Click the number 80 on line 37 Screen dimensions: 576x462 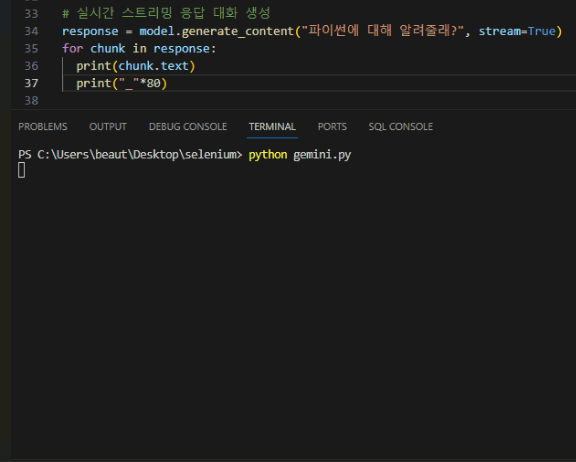click(x=154, y=83)
